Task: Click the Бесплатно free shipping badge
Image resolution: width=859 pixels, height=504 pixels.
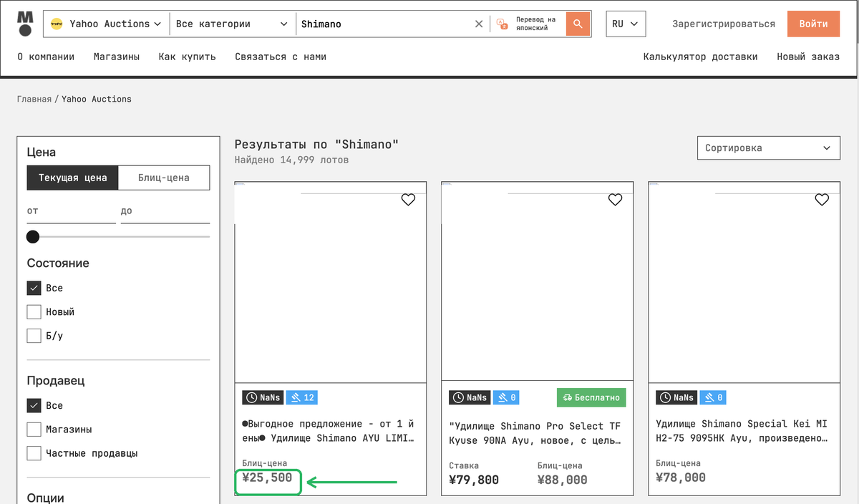Action: click(x=591, y=397)
